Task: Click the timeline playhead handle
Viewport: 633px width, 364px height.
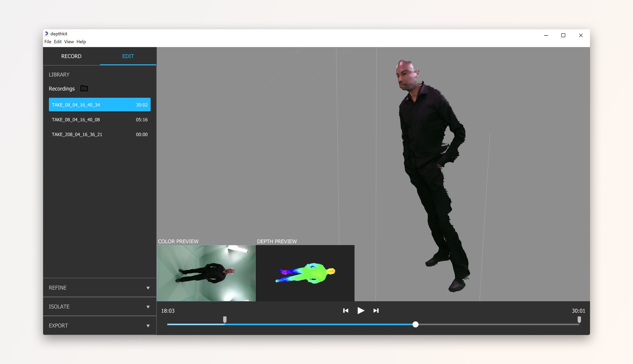Action: coord(415,324)
